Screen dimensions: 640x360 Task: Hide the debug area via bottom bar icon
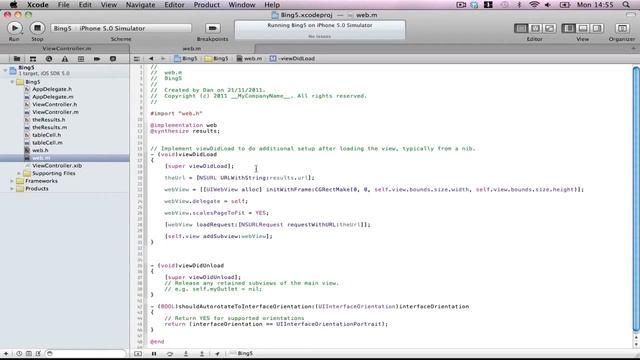pos(138,353)
